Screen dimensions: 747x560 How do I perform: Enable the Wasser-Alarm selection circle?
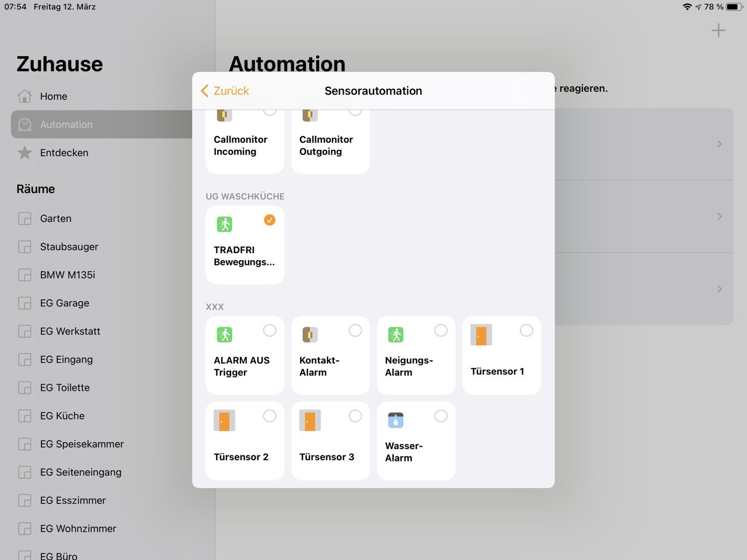[x=441, y=416]
